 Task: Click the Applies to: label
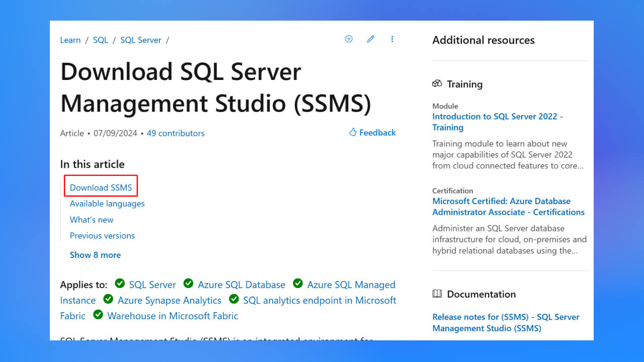pyautogui.click(x=84, y=285)
